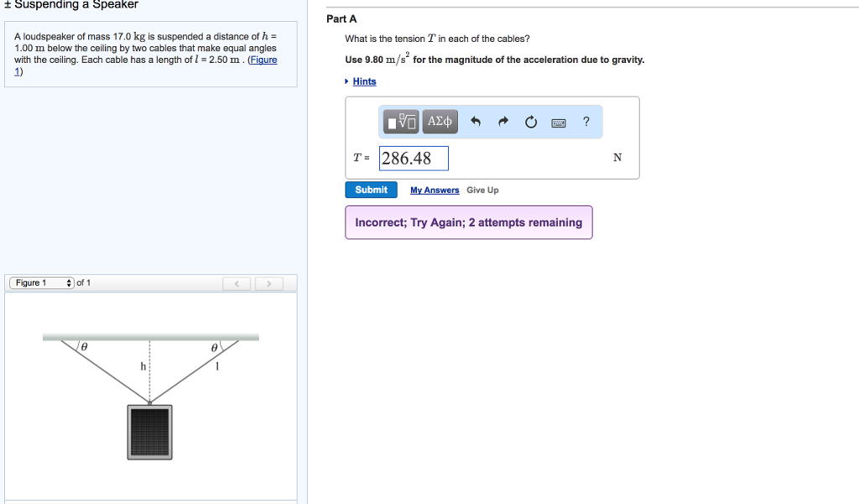Click the question mark help icon

tap(586, 122)
